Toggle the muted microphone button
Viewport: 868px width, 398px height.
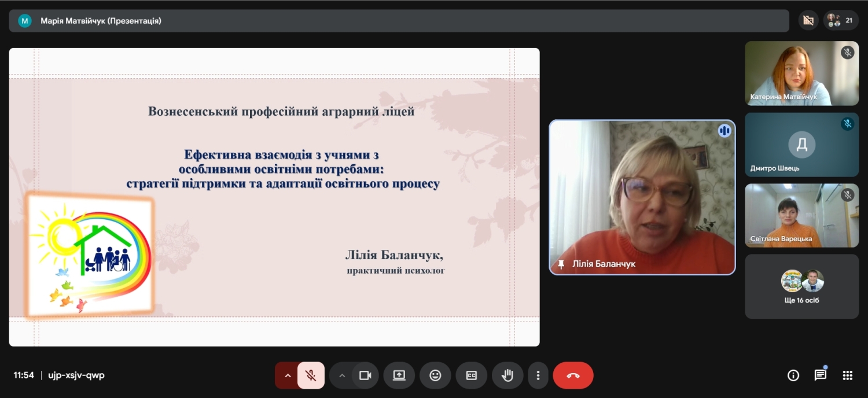tap(311, 375)
